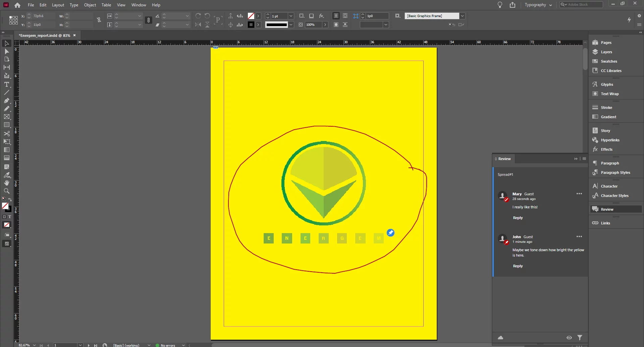This screenshot has width=644, height=347.
Task: Open the Text Wrap panel
Action: [609, 94]
